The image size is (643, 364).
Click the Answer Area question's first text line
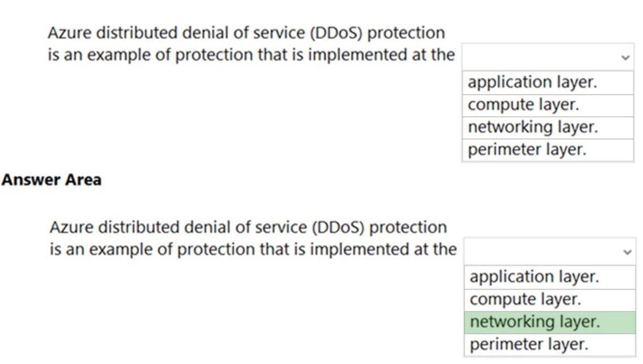click(x=248, y=227)
